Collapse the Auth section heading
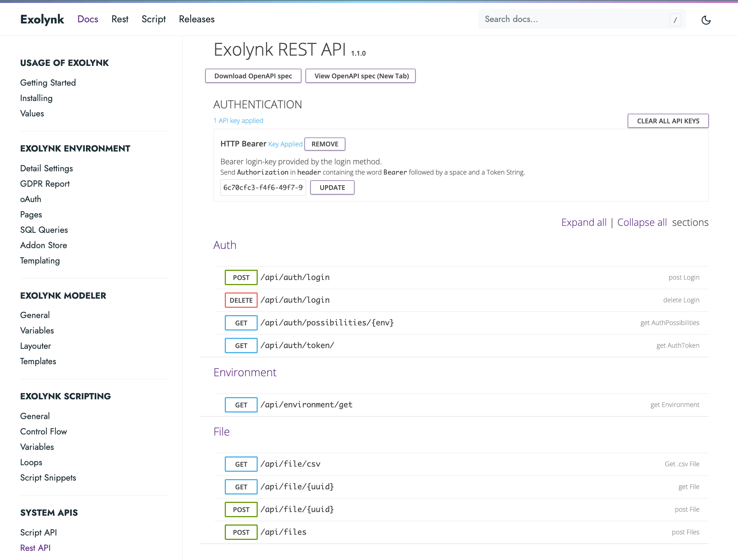 (225, 245)
